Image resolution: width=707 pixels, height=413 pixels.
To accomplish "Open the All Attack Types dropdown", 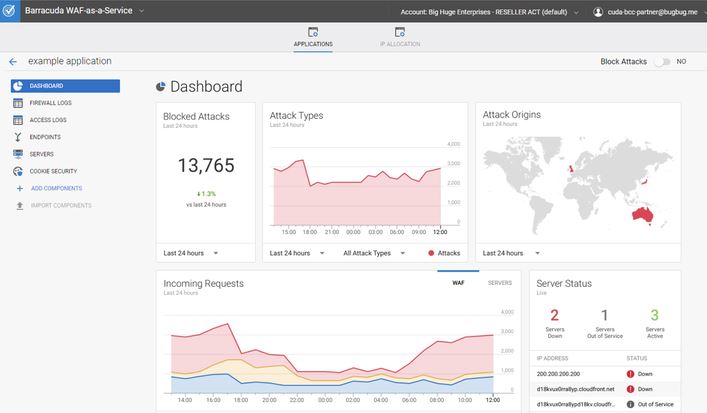I will click(374, 253).
